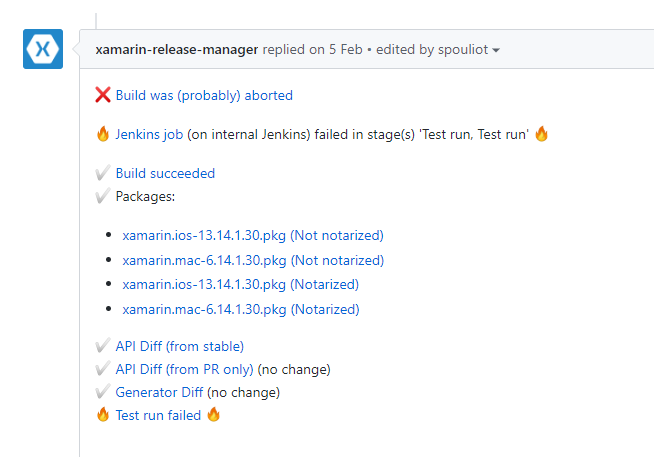Click the checkmark beside Packages
This screenshot has height=457, width=654.
[102, 196]
